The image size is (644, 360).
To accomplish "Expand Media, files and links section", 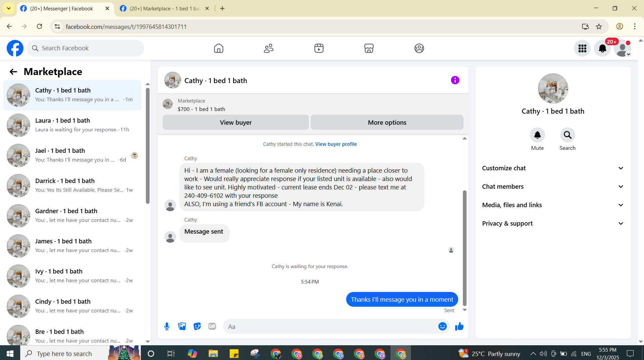I will (553, 205).
